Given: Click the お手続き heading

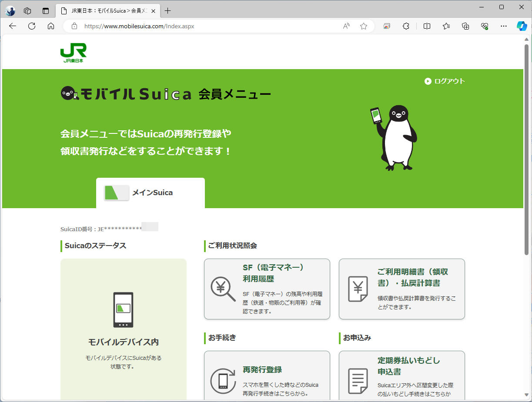Looking at the screenshot, I should (x=222, y=338).
